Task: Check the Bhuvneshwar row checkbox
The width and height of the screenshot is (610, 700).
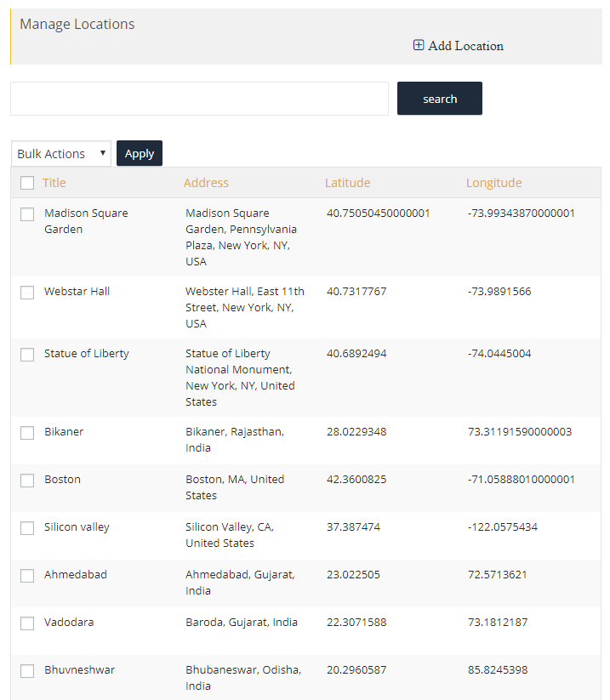Action: click(27, 671)
